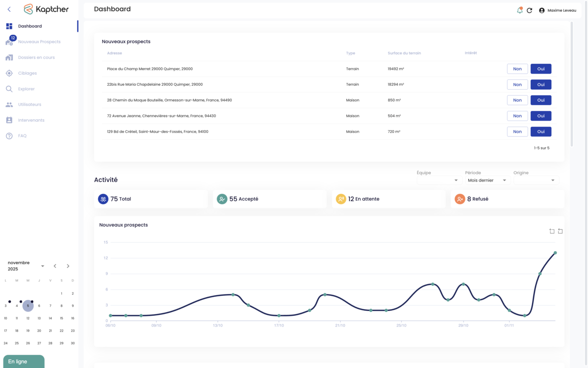588x368 pixels.
Task: Click Oui for 129 Bd de Créteil
Action: click(x=540, y=131)
